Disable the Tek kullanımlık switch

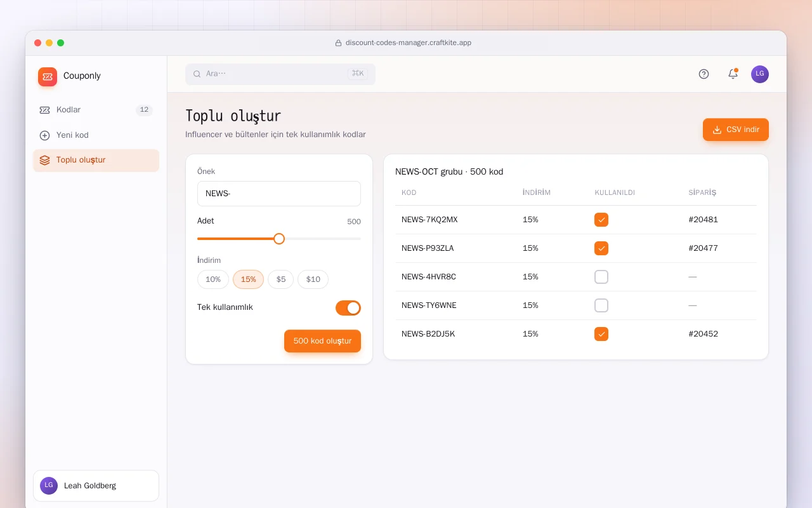tap(348, 308)
